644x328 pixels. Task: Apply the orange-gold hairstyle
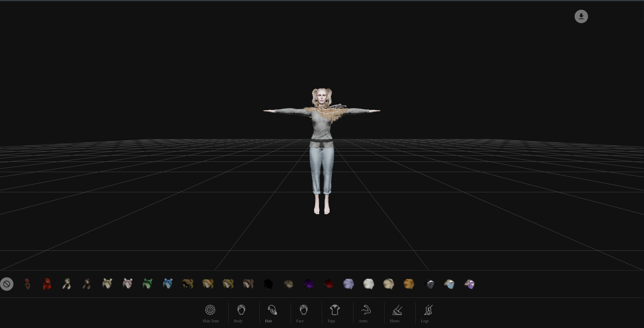tap(409, 284)
